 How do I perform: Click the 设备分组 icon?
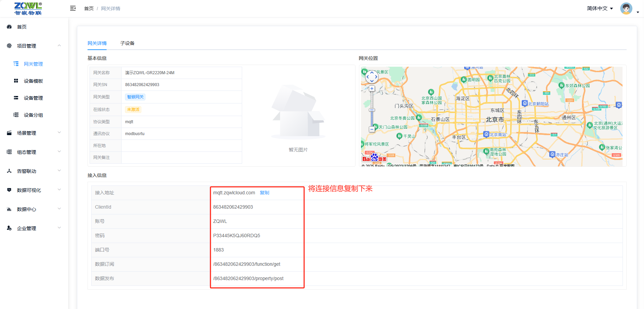tap(16, 115)
